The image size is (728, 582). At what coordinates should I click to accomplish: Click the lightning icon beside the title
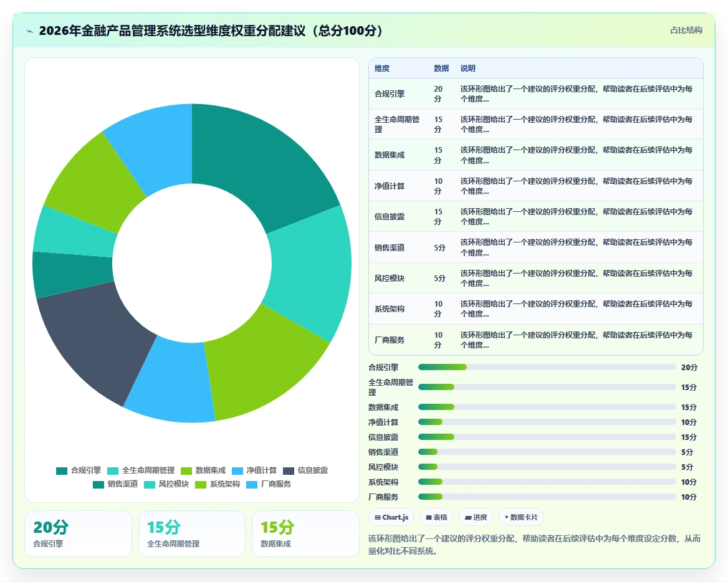(x=30, y=31)
